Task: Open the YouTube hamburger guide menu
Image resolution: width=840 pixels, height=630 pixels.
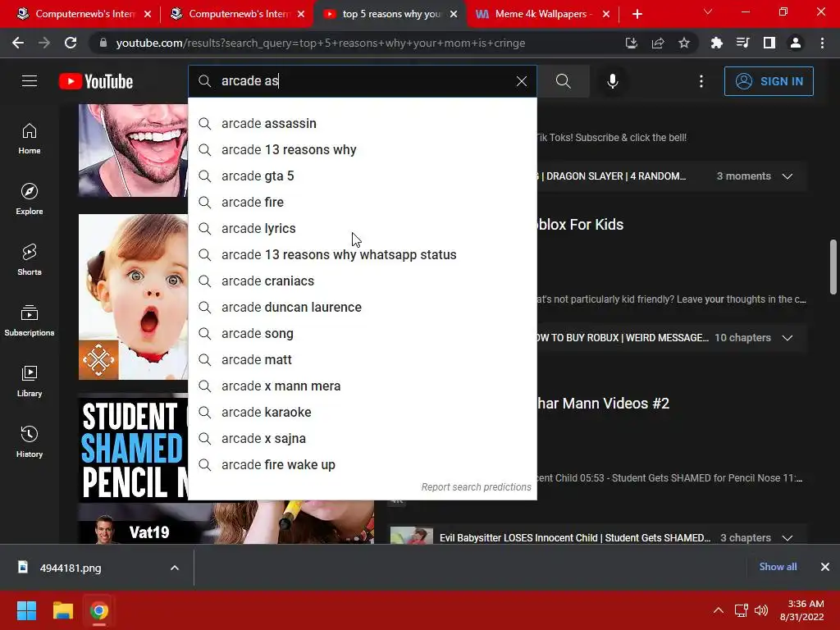Action: coord(30,81)
